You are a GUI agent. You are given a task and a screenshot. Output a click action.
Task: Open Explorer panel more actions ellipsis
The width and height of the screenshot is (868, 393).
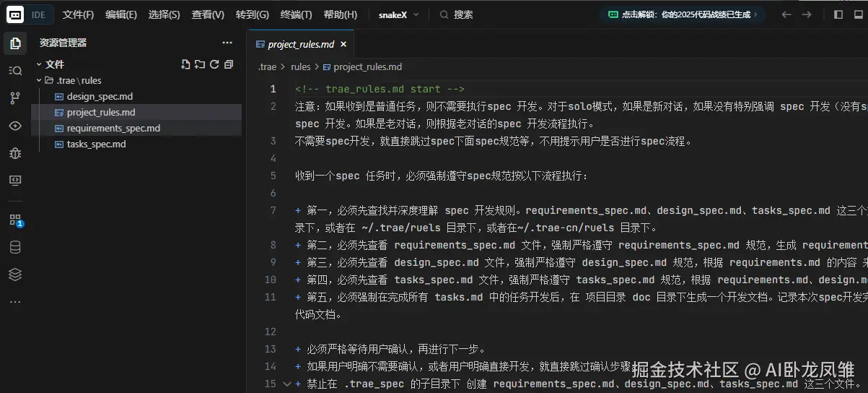click(227, 43)
